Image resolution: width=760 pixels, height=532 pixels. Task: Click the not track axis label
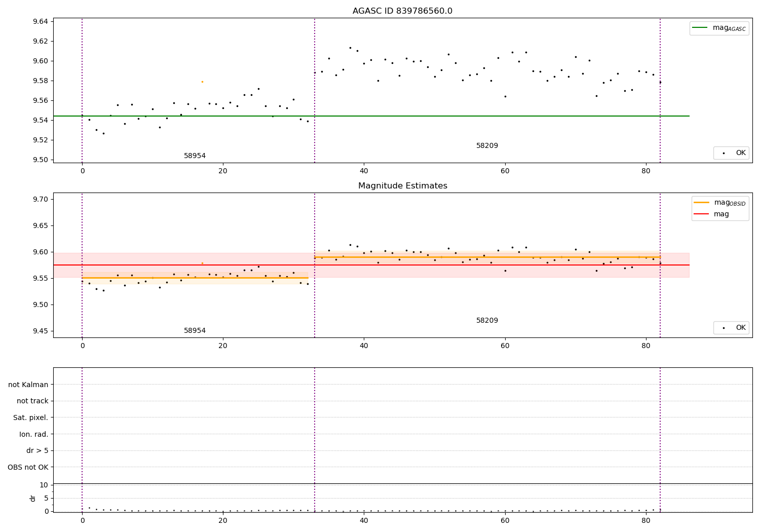click(x=32, y=401)
